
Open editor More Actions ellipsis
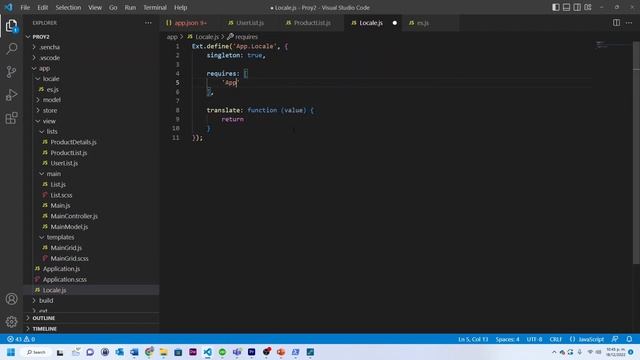click(629, 23)
